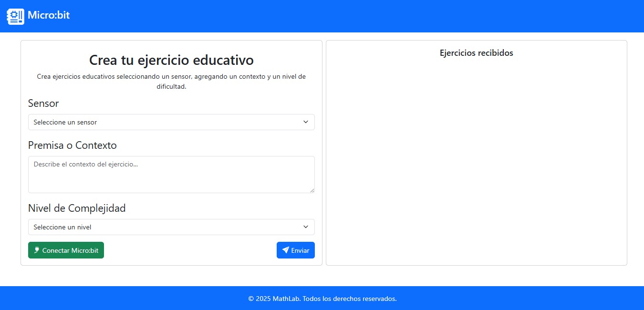
Task: Click the resize handle of the context textarea
Action: tap(312, 190)
